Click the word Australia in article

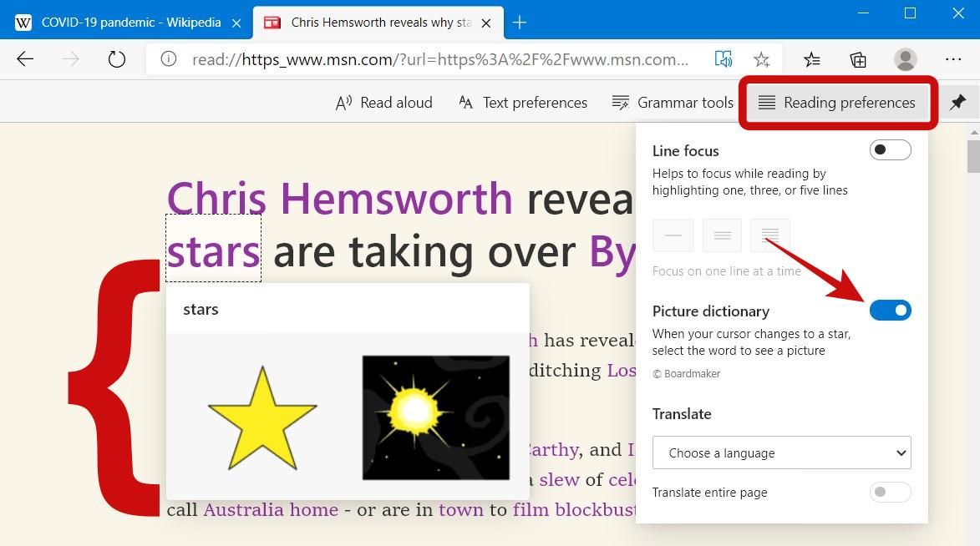coord(244,510)
